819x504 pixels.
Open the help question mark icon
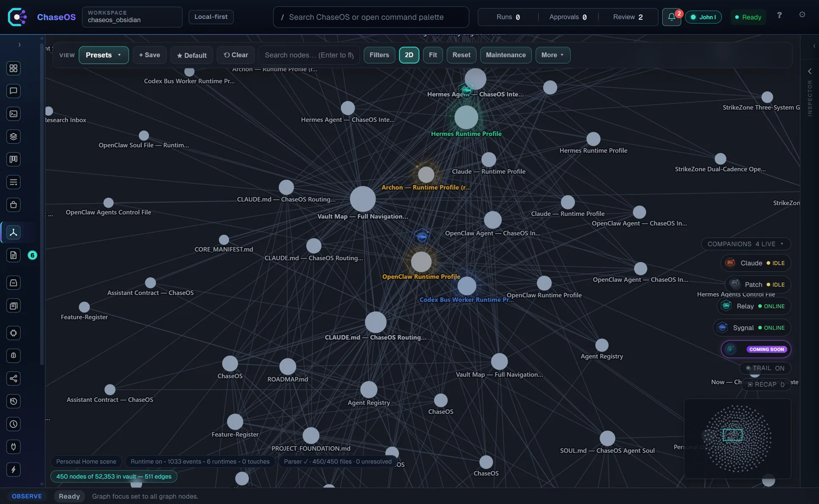pos(779,15)
